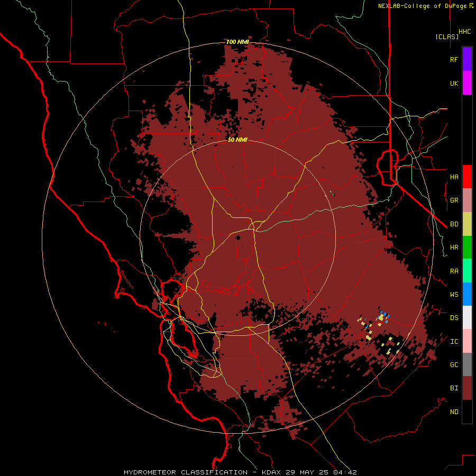Click the "KDAX" radar site identifier

point(273,472)
